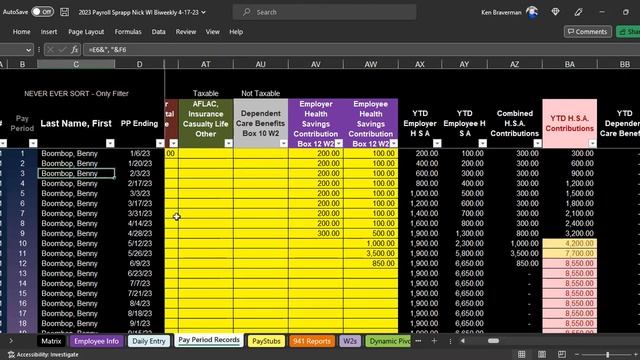
Task: Open the AFLAC Insurance filter dropdown
Action: pos(228,143)
